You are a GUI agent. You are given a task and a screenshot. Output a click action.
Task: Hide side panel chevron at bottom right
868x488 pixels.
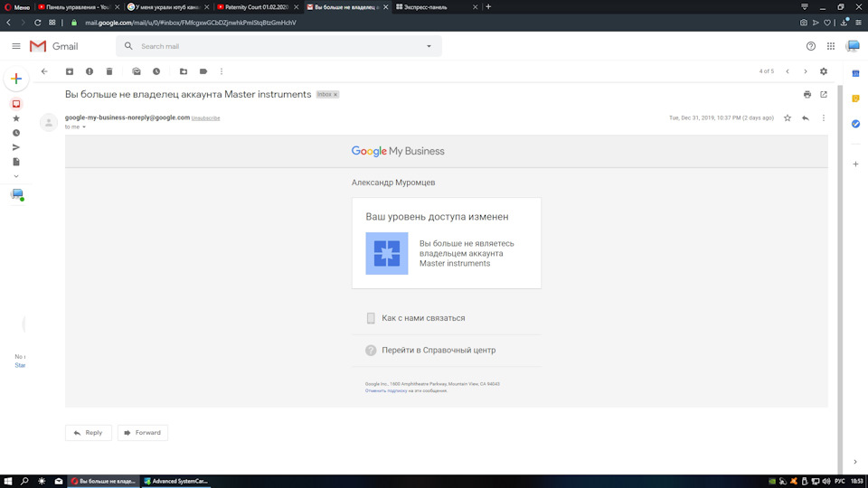(855, 462)
